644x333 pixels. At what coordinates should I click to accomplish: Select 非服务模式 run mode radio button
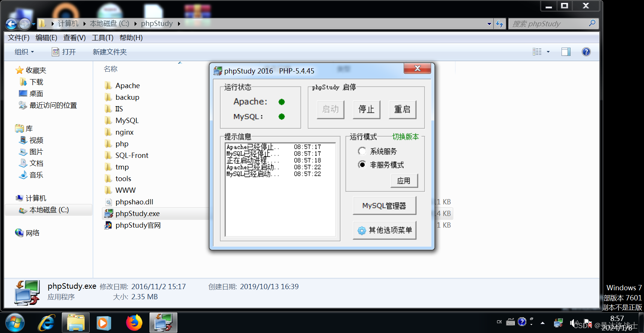(362, 165)
